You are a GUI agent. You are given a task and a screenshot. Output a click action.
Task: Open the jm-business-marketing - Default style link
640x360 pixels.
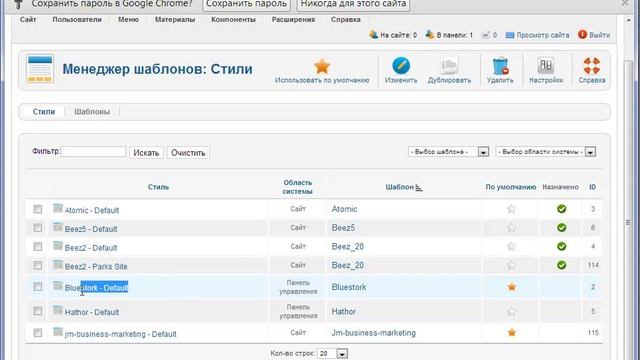coord(120,334)
